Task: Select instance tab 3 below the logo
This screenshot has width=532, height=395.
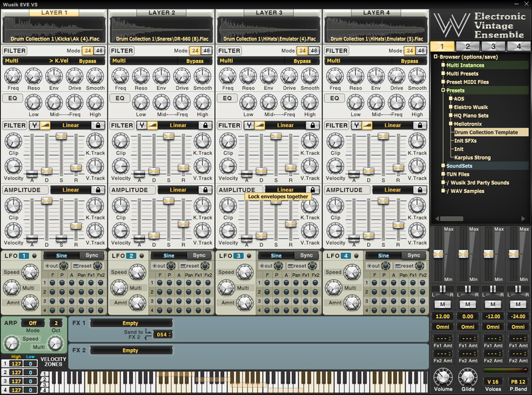Action: tap(493, 47)
